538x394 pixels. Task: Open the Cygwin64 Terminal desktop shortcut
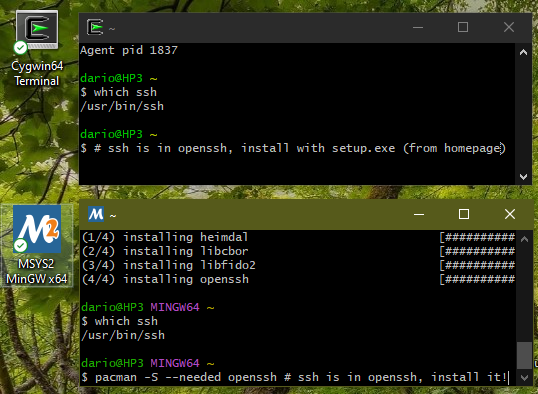click(37, 48)
